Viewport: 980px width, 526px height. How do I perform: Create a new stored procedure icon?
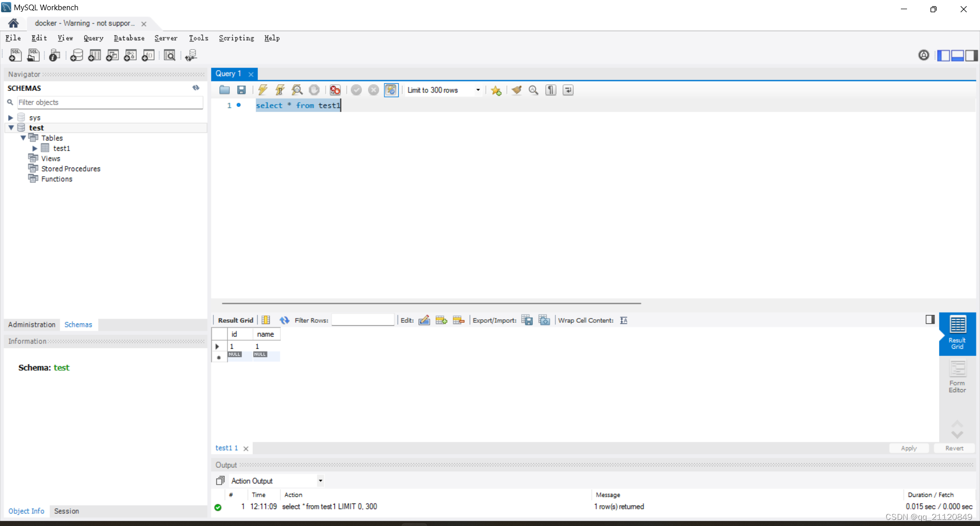coord(130,55)
